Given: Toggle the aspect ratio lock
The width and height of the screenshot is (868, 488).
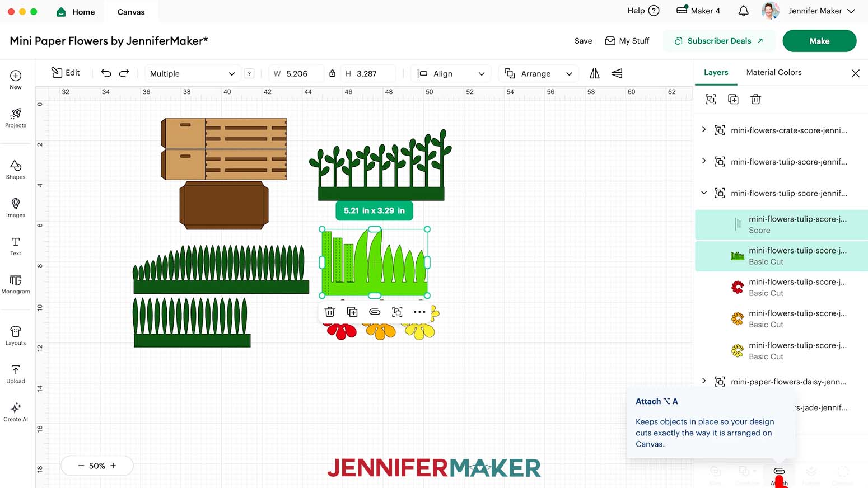Looking at the screenshot, I should tap(332, 73).
